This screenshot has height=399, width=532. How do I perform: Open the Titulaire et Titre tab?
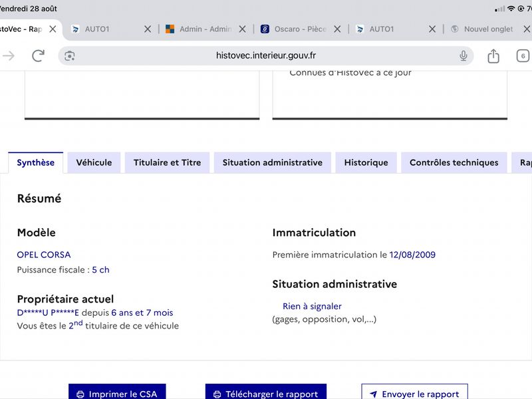click(168, 163)
